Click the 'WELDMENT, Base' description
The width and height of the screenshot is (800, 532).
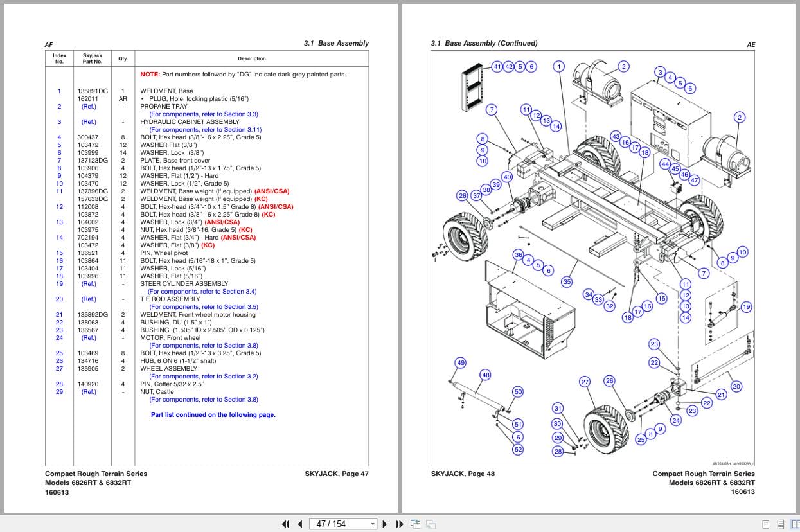pos(166,91)
